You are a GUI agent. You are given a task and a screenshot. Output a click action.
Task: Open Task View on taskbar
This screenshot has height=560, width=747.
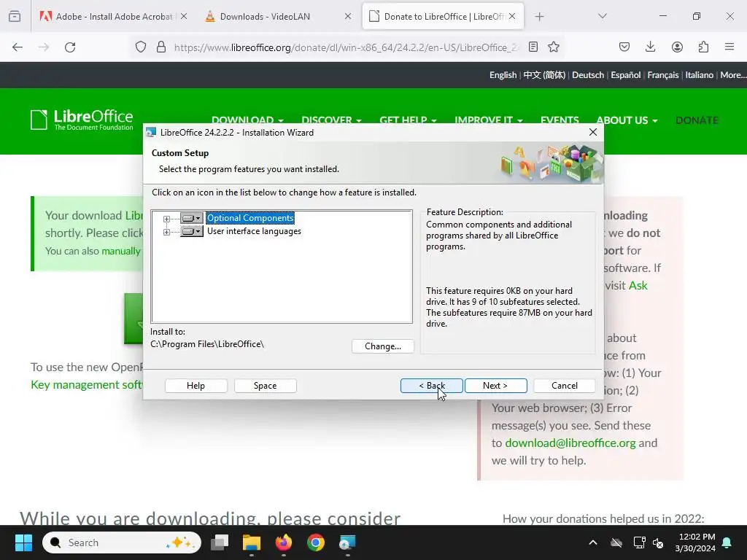220,542
